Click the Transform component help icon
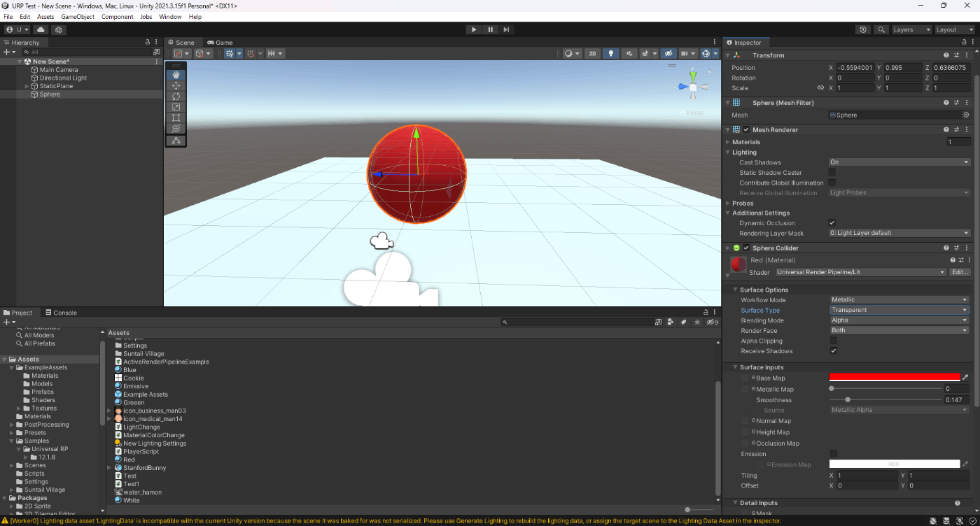This screenshot has width=980, height=526. pyautogui.click(x=946, y=55)
